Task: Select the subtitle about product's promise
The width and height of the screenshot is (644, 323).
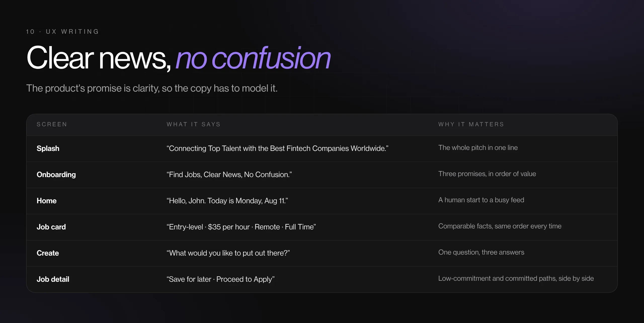Action: click(x=152, y=88)
